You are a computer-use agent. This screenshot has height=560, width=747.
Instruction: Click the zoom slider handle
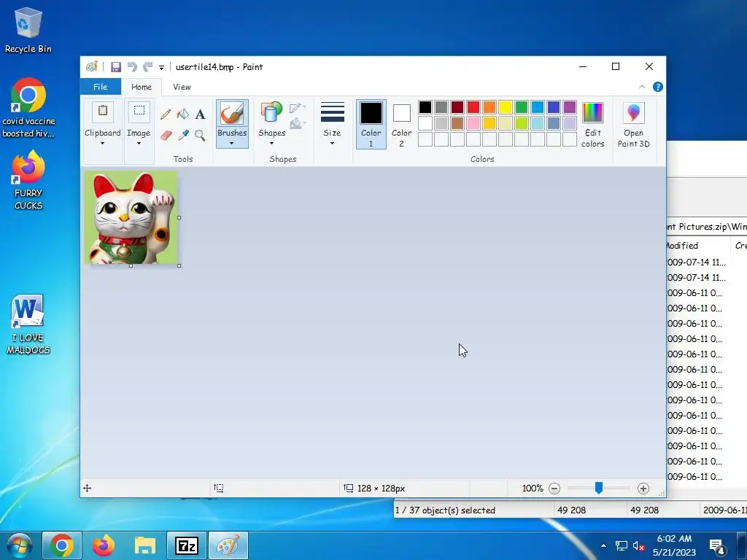[598, 488]
